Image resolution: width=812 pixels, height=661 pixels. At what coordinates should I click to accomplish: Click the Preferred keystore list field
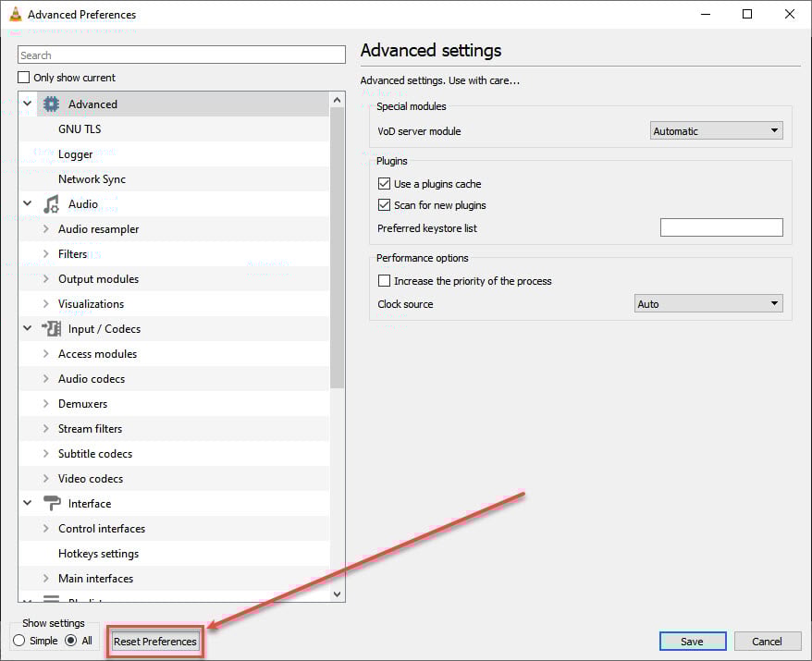[721, 227]
